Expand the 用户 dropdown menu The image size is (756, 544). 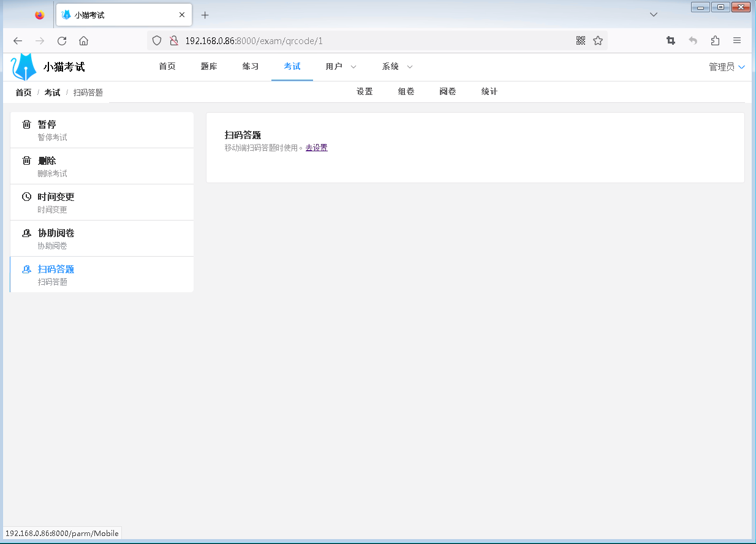(x=341, y=66)
